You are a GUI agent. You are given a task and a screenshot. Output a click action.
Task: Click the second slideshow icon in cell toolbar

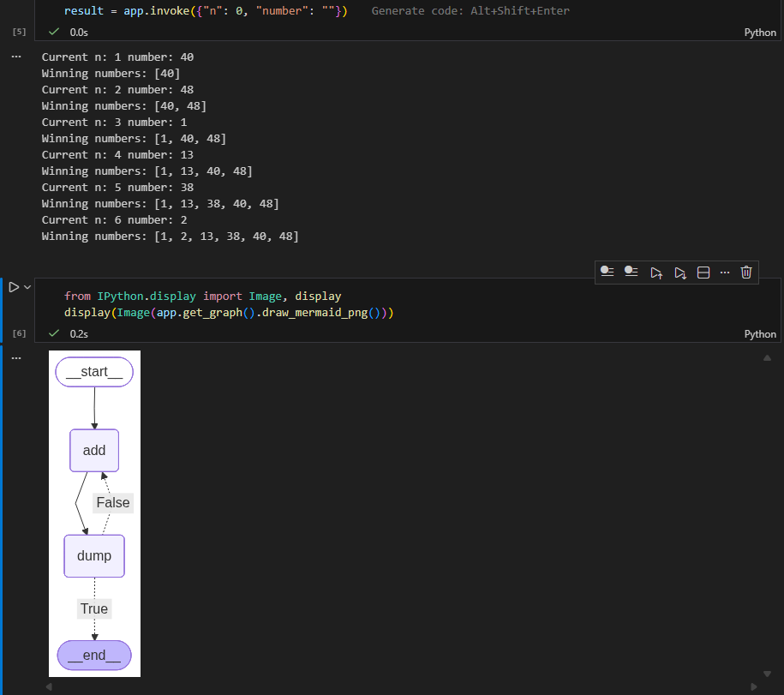[631, 272]
